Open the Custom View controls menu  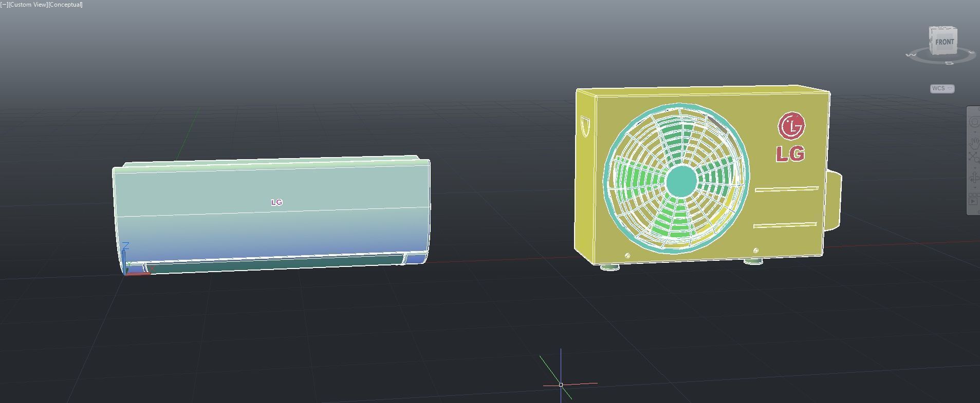click(27, 5)
